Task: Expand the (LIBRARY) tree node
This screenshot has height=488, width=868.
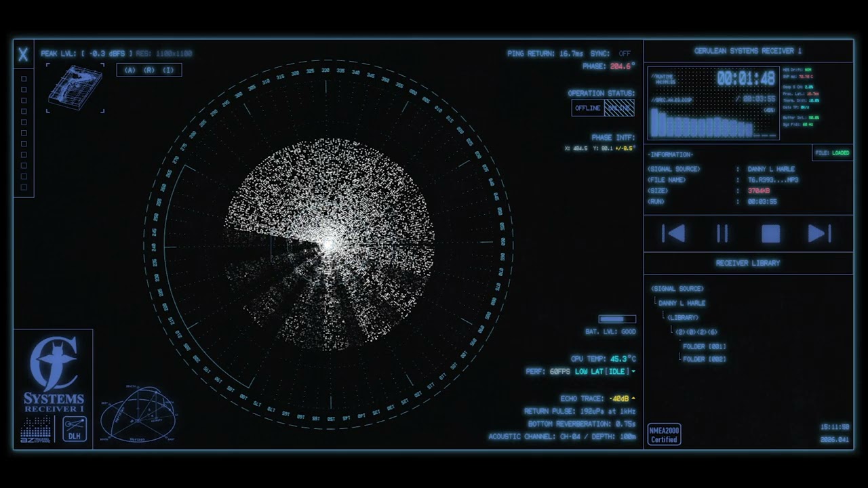Action: 682,317
